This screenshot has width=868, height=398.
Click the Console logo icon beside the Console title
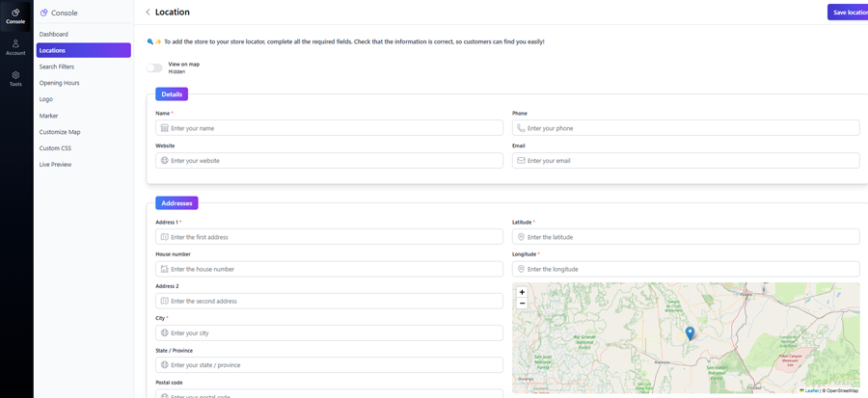click(x=44, y=13)
